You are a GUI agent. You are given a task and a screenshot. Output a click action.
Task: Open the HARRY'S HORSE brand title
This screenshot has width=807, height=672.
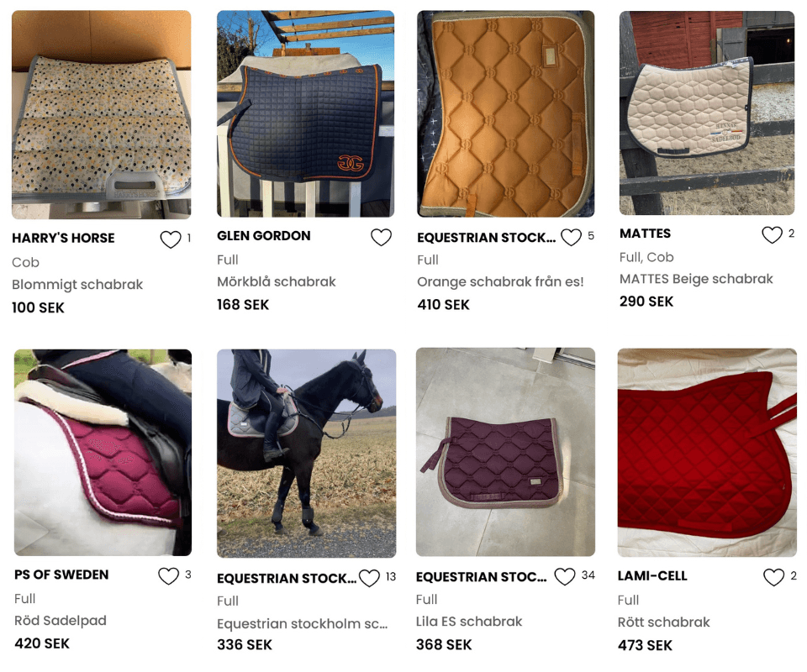click(63, 238)
